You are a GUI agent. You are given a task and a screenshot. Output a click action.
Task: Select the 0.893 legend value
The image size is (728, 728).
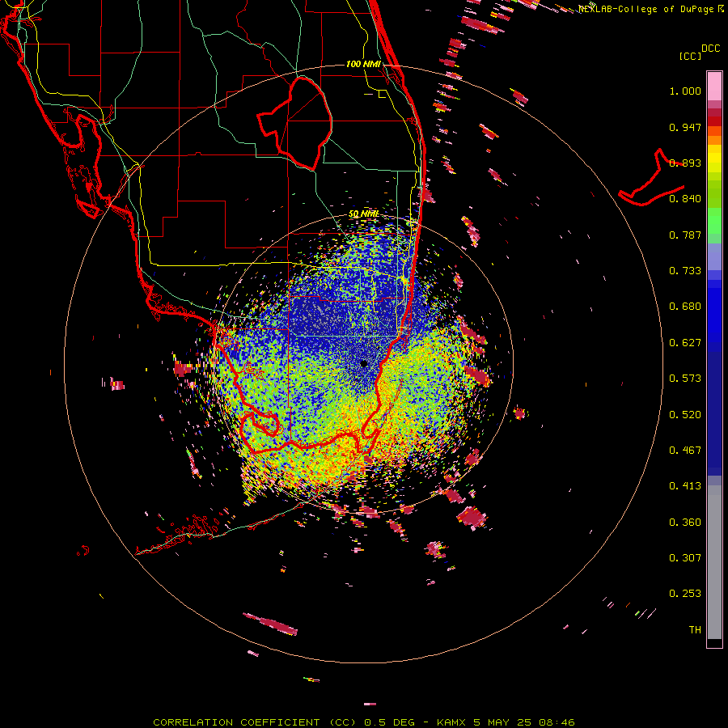tap(685, 163)
